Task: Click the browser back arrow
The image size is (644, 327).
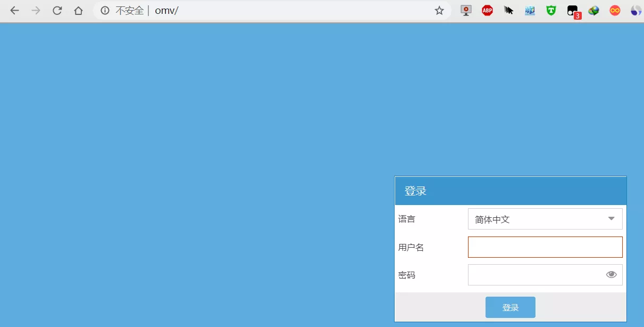Action: coord(14,11)
